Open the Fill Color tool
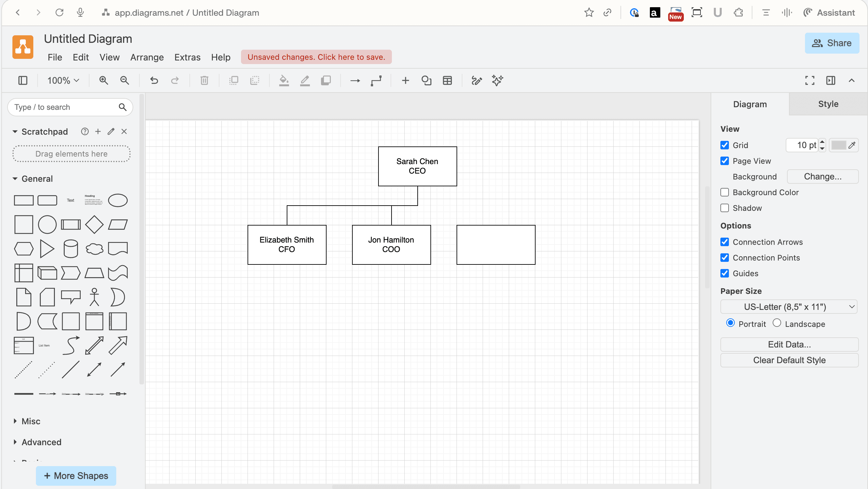The height and width of the screenshot is (489, 868). pos(284,81)
